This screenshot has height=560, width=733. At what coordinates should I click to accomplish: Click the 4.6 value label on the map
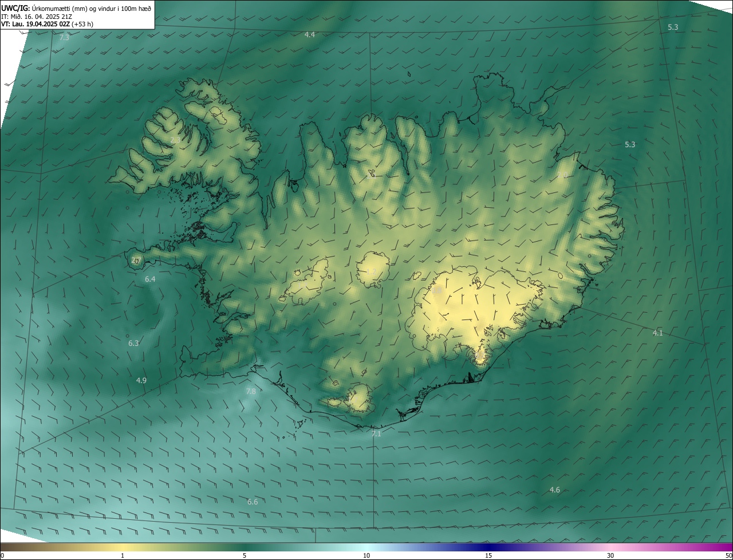coord(555,490)
